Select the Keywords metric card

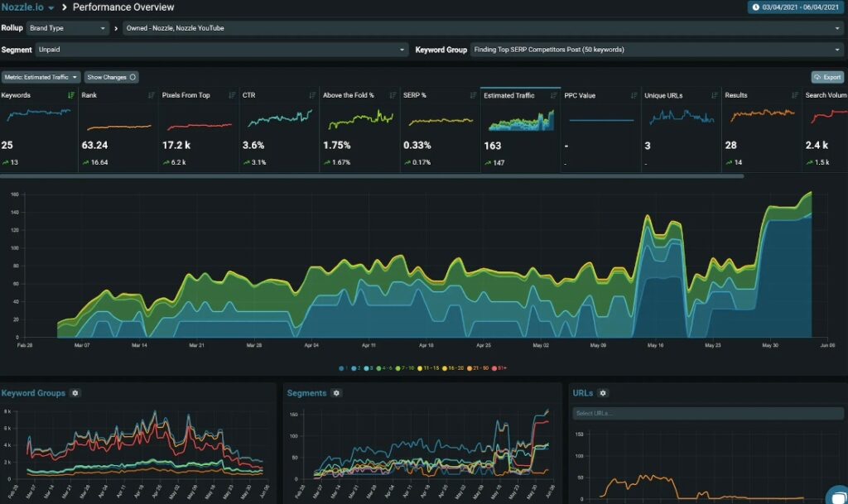[38, 130]
